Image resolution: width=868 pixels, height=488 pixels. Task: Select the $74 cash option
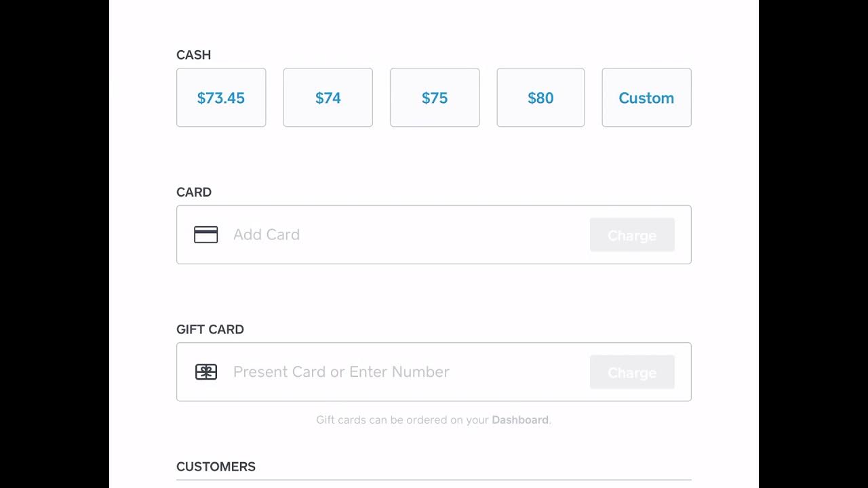point(328,98)
